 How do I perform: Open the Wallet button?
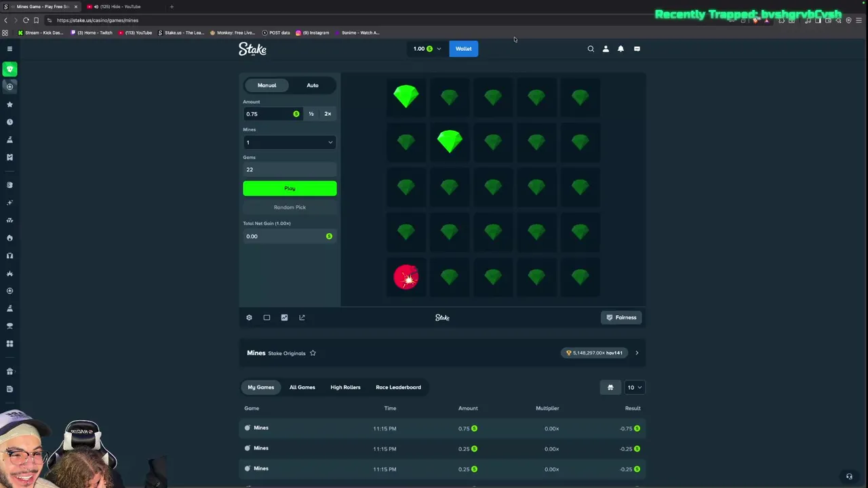(464, 49)
